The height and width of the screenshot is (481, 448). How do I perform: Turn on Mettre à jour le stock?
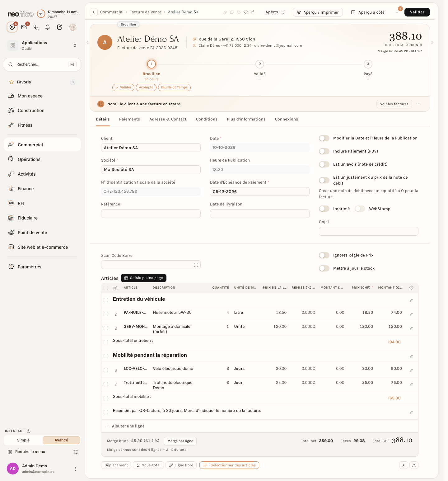[x=324, y=268]
